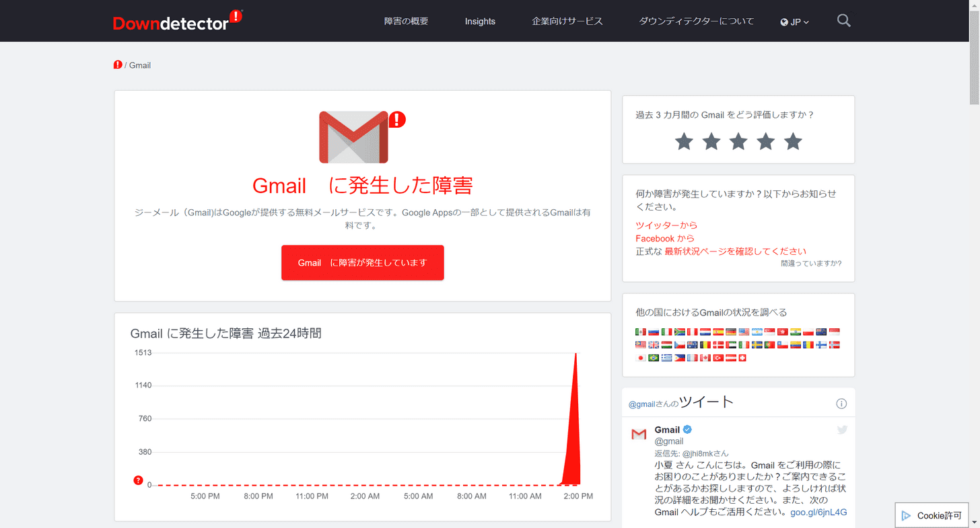The width and height of the screenshot is (980, 528).
Task: Click the @jhi8mkさん reply mention
Action: pyautogui.click(x=705, y=453)
